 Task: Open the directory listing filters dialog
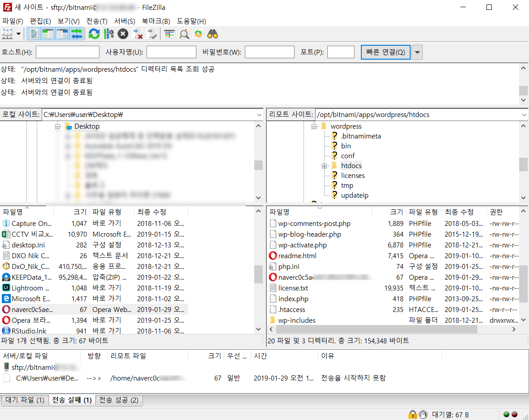(x=169, y=34)
